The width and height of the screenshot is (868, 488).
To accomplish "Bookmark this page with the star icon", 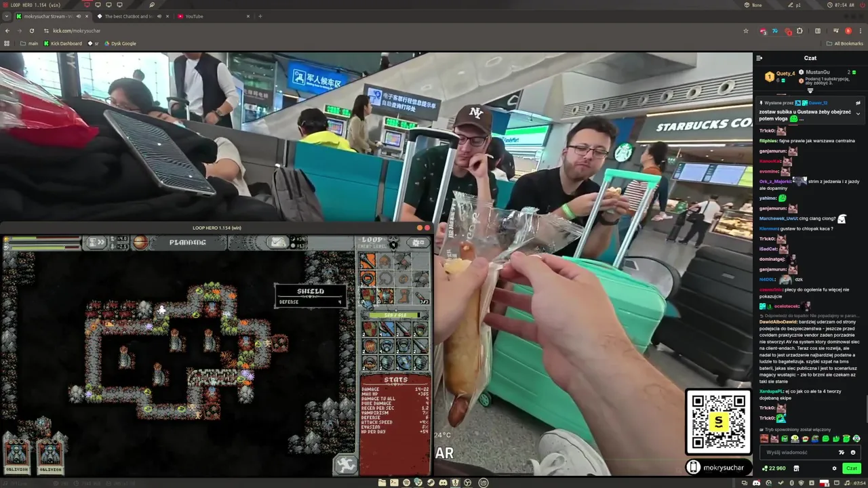I will tap(746, 30).
